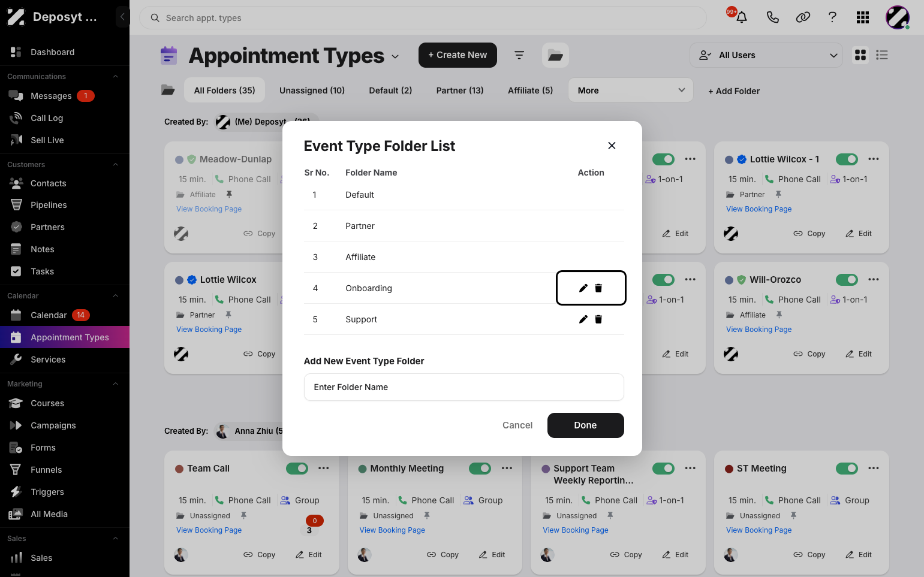Select the Partner (13) folder tab
Image resolution: width=924 pixels, height=577 pixels.
coord(460,90)
